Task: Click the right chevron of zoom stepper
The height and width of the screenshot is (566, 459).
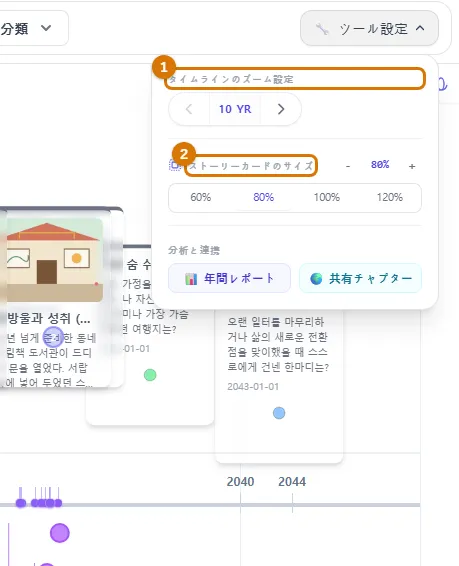Action: pyautogui.click(x=281, y=109)
